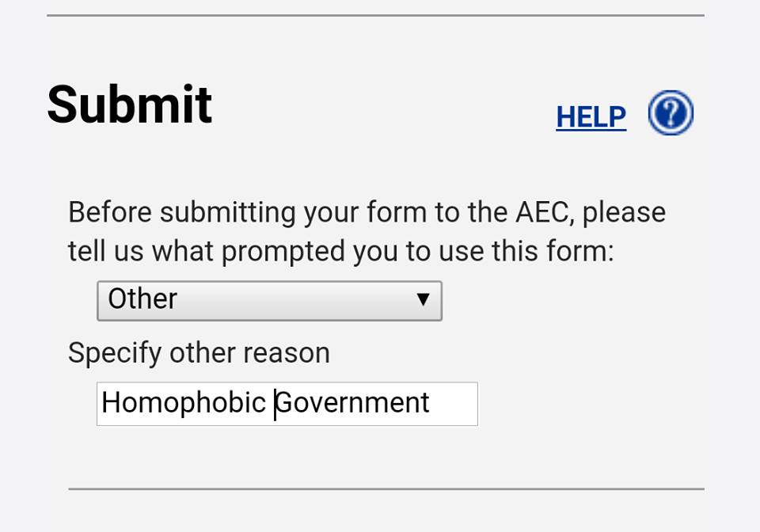The width and height of the screenshot is (760, 532).
Task: Focus the Specify other reason text field
Action: click(x=287, y=404)
